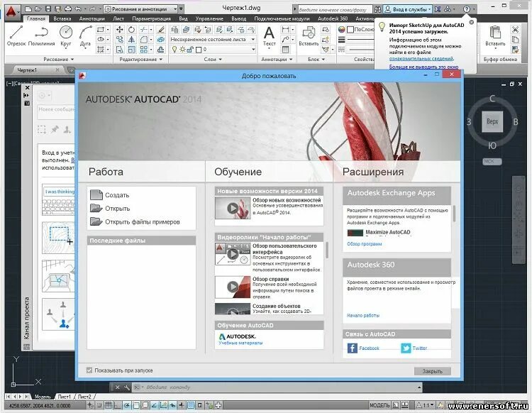This screenshot has height=413, width=532.
Task: Click the Copy objects tool icon
Action: click(x=119, y=40)
